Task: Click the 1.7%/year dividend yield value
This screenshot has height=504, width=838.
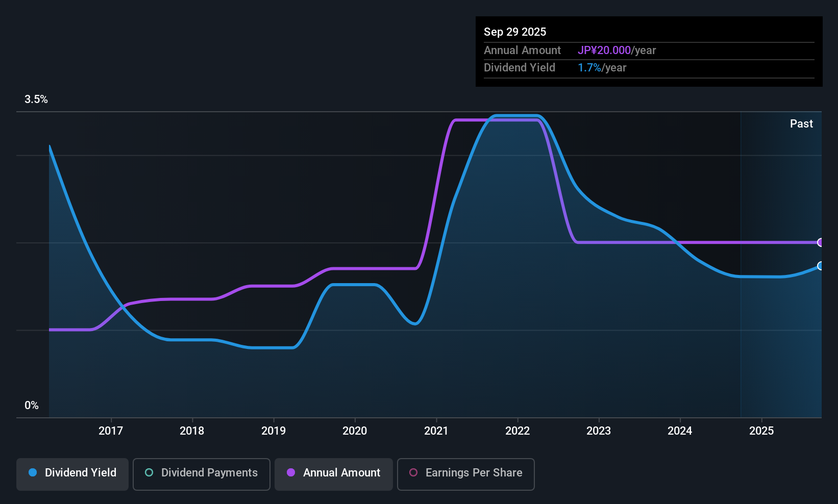Action: click(602, 68)
